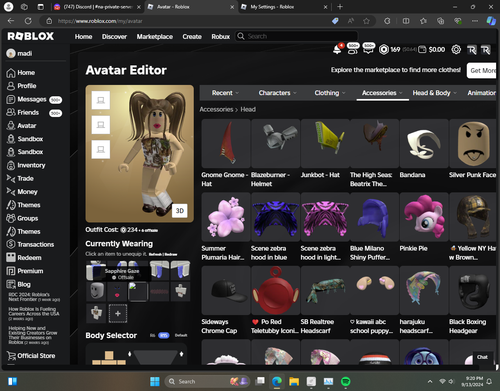
Task: Click the plus tile to add item
Action: [x=118, y=313]
